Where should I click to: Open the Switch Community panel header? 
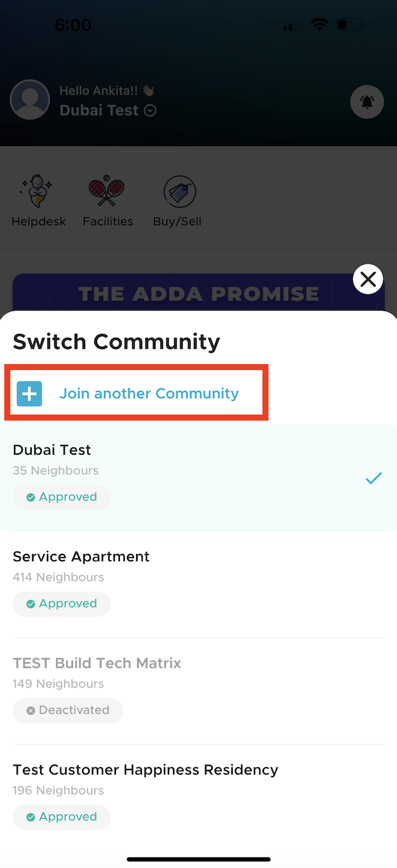(x=116, y=341)
